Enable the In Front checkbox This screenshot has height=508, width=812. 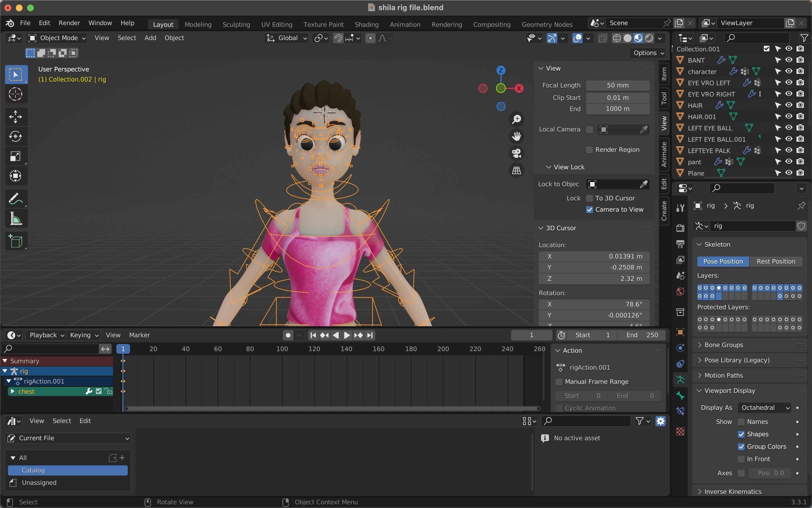(741, 459)
